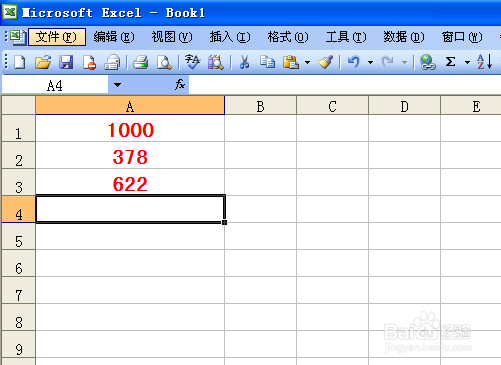Viewport: 501px width, 365px height.
Task: Copy selection with the Copy icon
Action: tap(267, 62)
